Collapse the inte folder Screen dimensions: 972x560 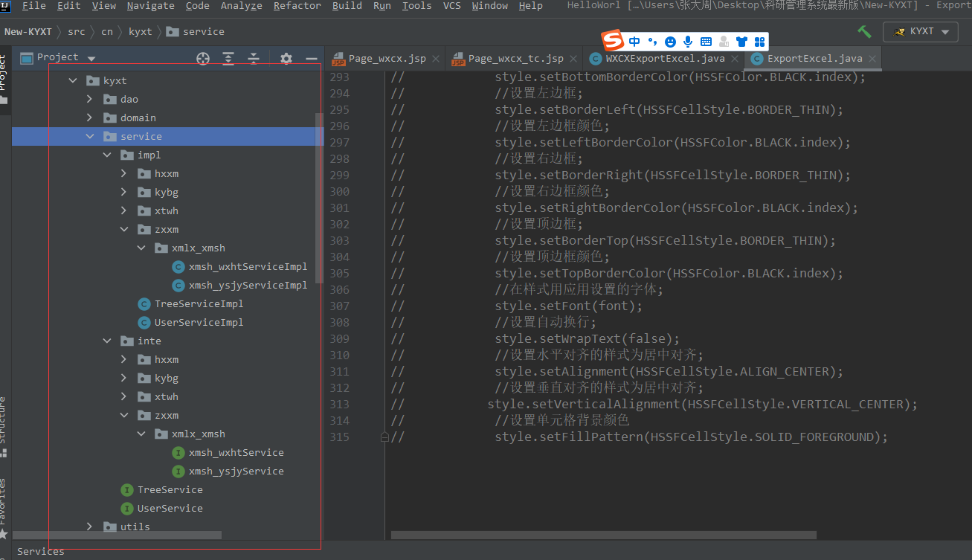pyautogui.click(x=107, y=341)
